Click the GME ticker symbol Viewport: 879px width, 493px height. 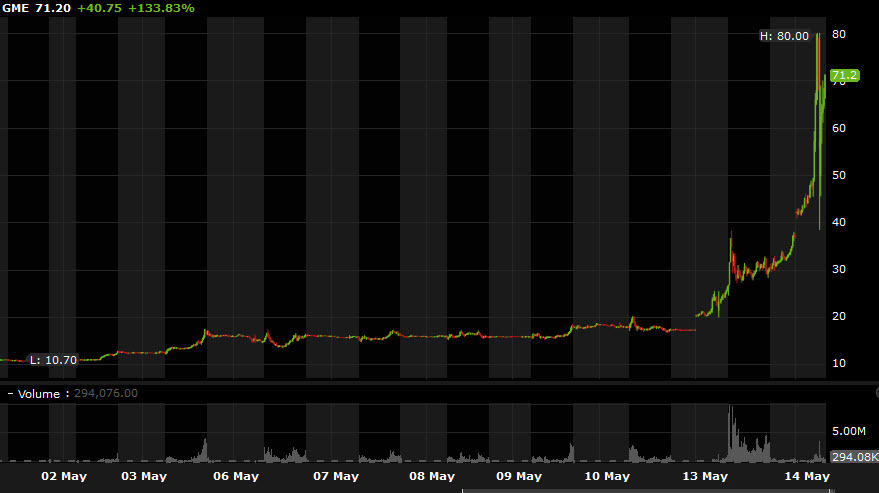coord(16,8)
